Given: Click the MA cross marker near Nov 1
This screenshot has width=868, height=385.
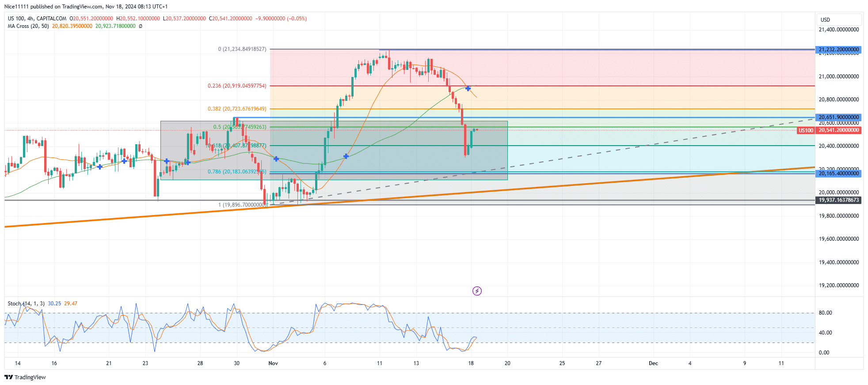Looking at the screenshot, I should [276, 158].
